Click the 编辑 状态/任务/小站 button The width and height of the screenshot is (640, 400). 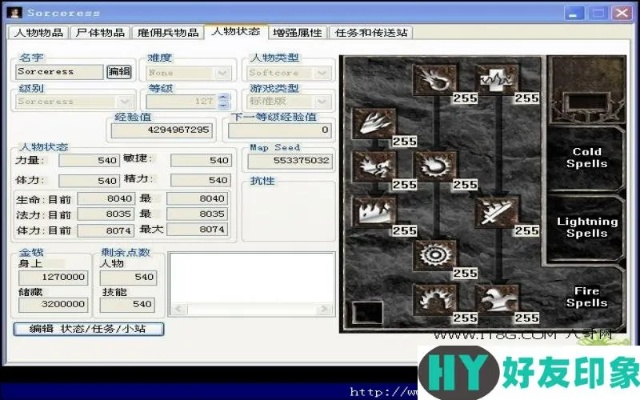click(x=89, y=329)
